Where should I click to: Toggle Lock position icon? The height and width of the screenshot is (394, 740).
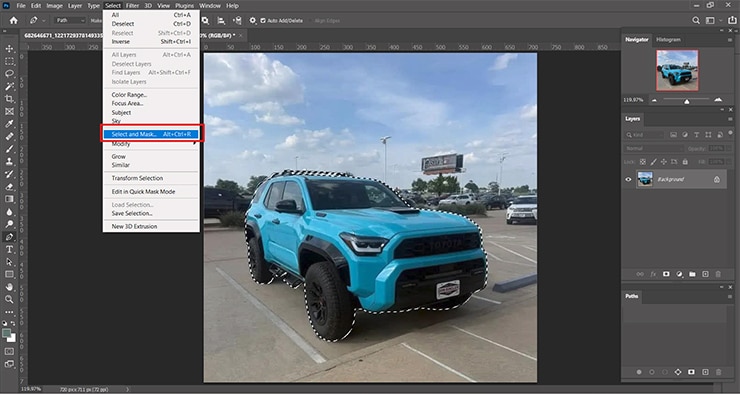(x=664, y=162)
